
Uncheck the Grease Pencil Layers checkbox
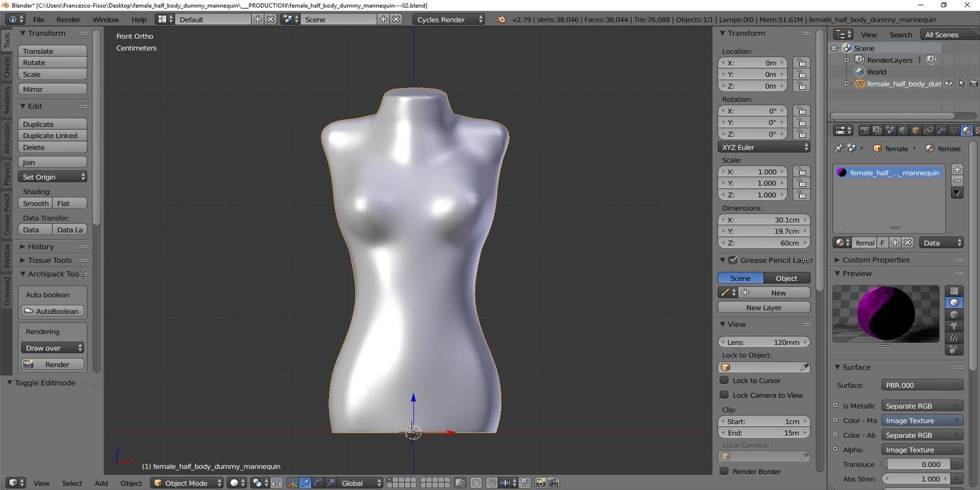[733, 260]
